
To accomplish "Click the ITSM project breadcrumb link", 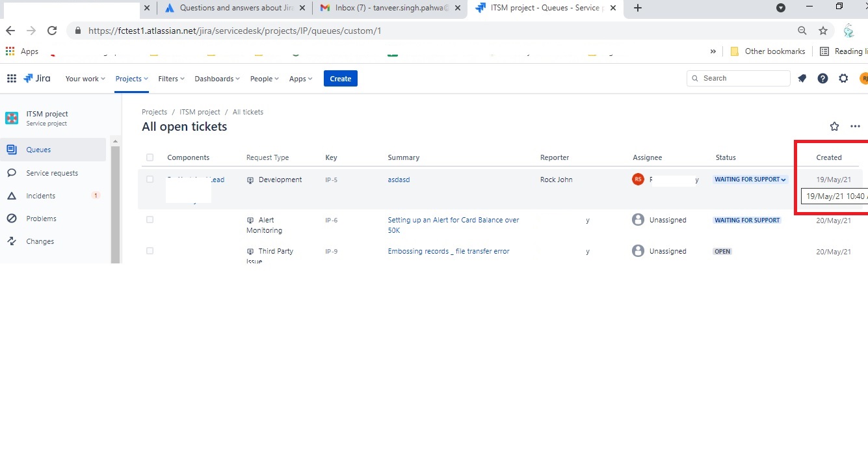I will coord(200,112).
